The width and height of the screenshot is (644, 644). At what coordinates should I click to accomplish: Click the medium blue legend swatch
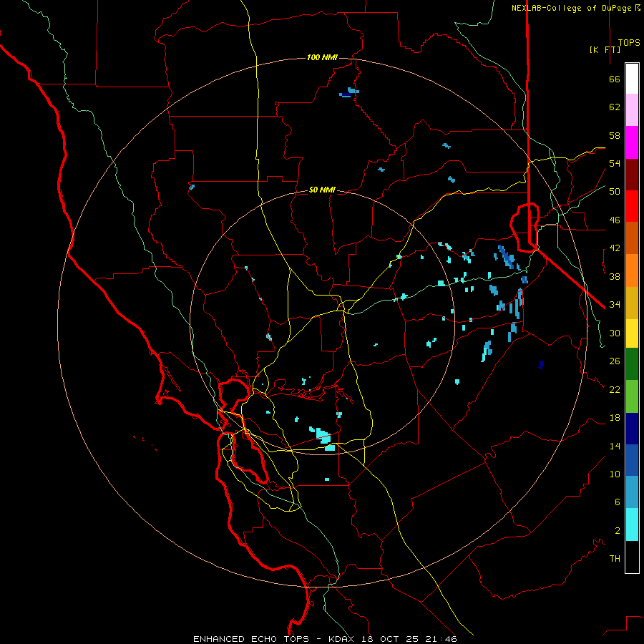coord(632,460)
